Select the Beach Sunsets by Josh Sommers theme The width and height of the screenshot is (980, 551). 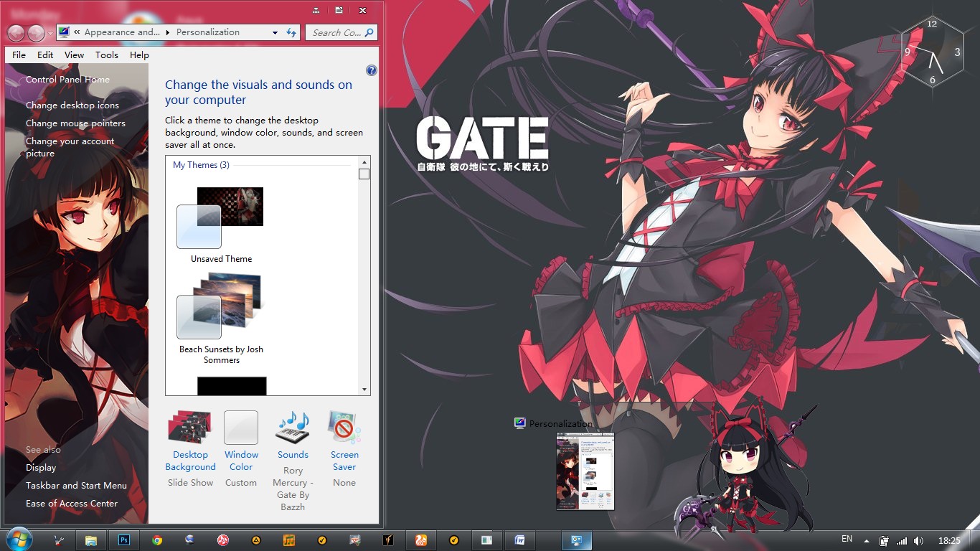(x=219, y=316)
